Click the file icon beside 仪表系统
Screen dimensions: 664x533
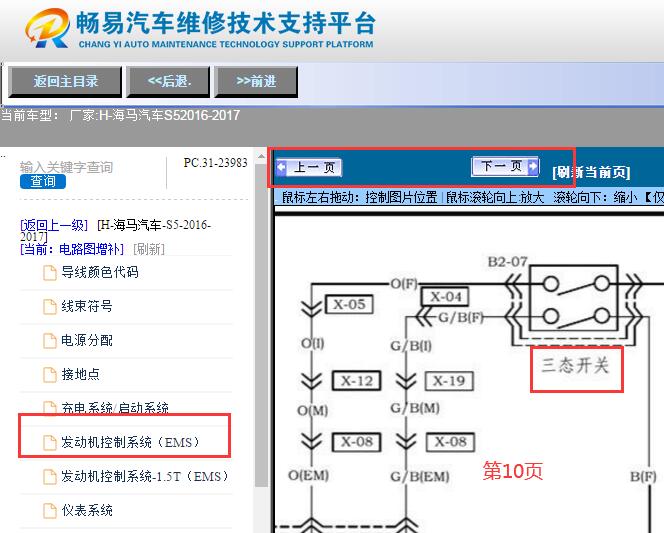[50, 511]
